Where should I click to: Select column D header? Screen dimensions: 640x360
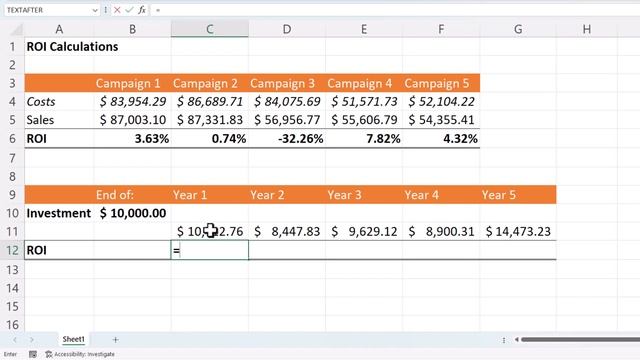(x=287, y=29)
